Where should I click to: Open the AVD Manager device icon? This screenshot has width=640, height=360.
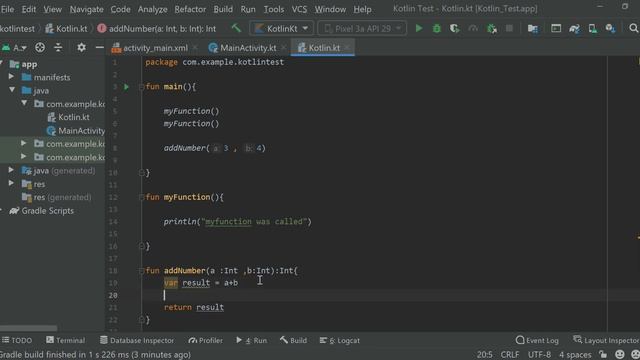click(x=593, y=28)
